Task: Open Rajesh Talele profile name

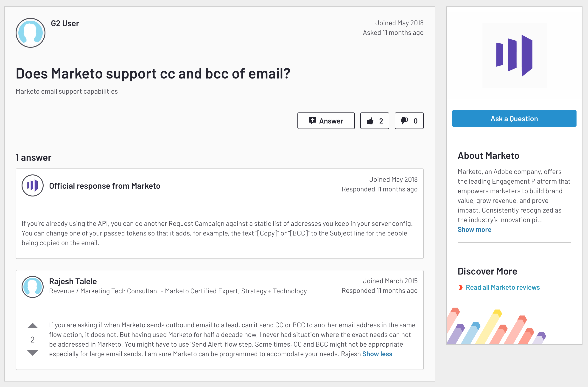Action: click(x=73, y=281)
